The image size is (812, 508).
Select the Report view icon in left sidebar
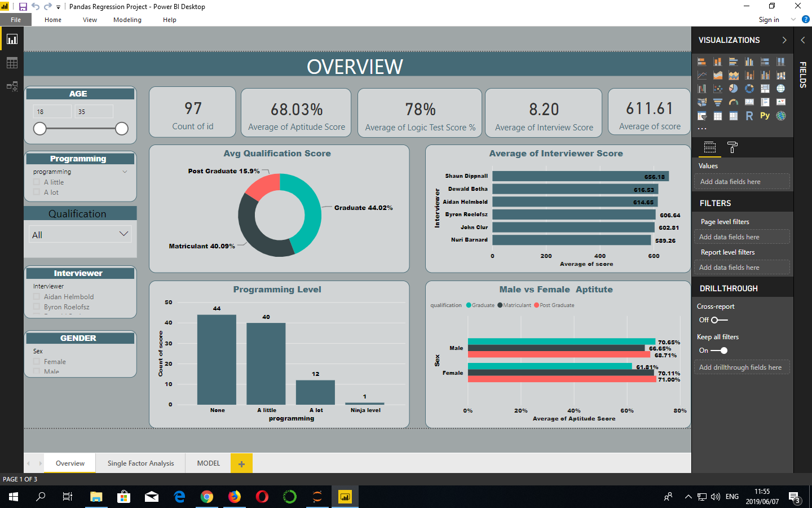12,38
